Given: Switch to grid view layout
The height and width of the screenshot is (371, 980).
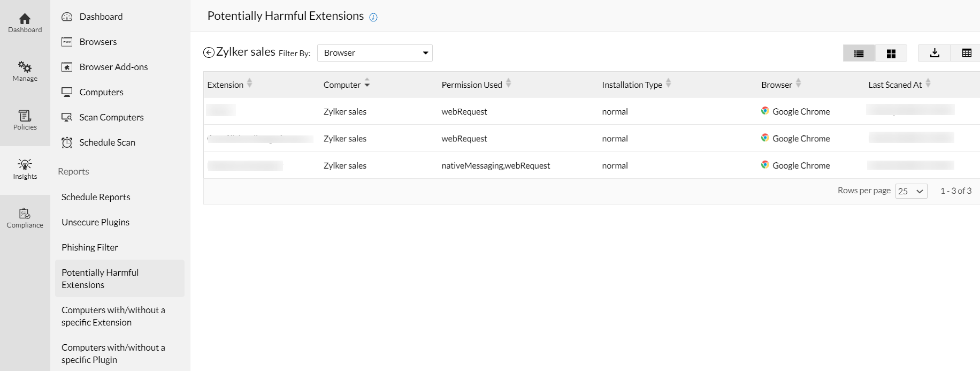Looking at the screenshot, I should click(891, 53).
